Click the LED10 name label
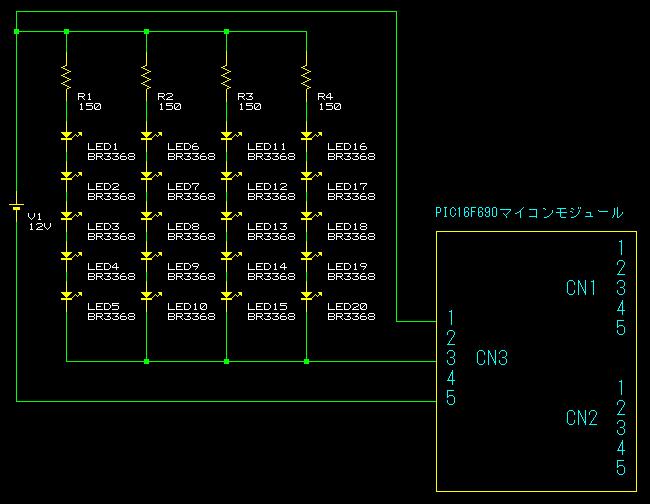 pos(187,307)
